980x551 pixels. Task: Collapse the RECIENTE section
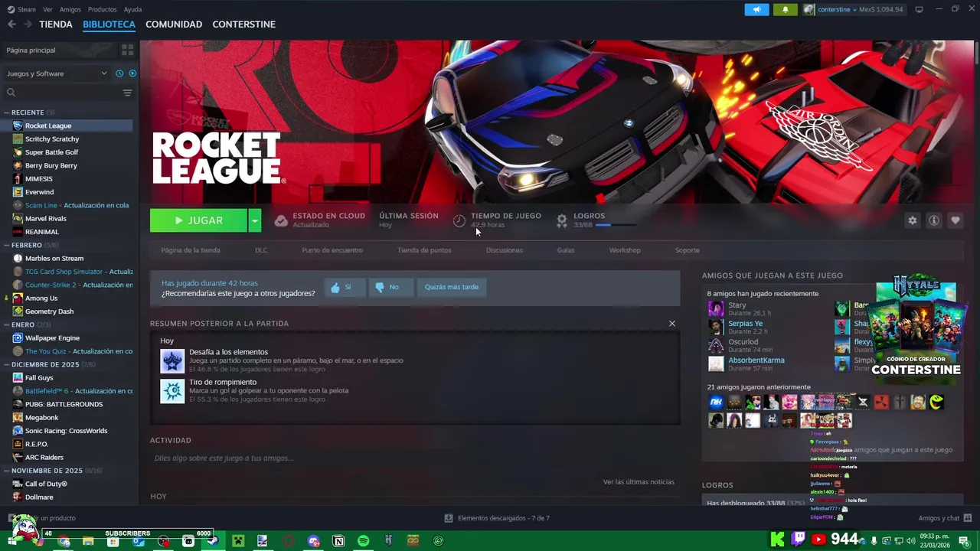click(x=6, y=112)
